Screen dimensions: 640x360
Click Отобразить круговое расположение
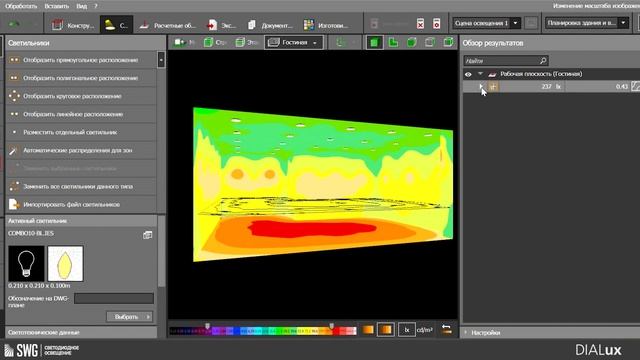pyautogui.click(x=81, y=96)
